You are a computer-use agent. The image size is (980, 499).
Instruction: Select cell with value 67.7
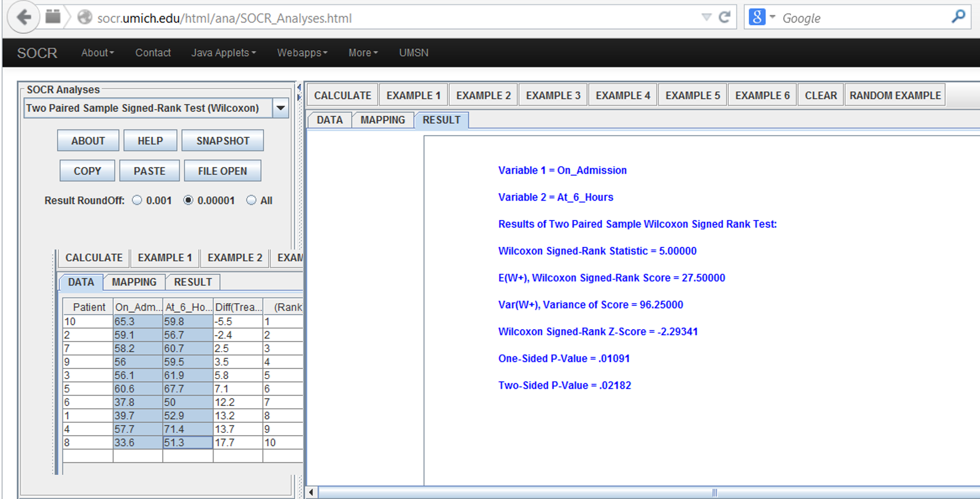[188, 389]
